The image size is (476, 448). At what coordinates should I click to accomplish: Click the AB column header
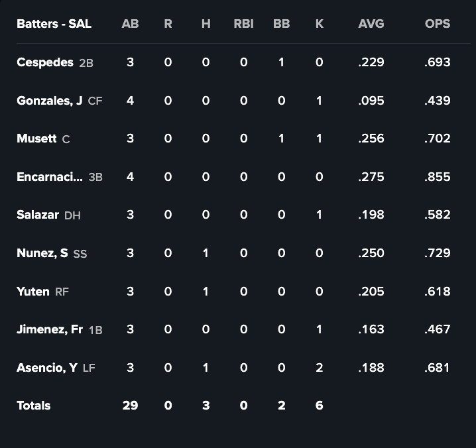pos(131,24)
